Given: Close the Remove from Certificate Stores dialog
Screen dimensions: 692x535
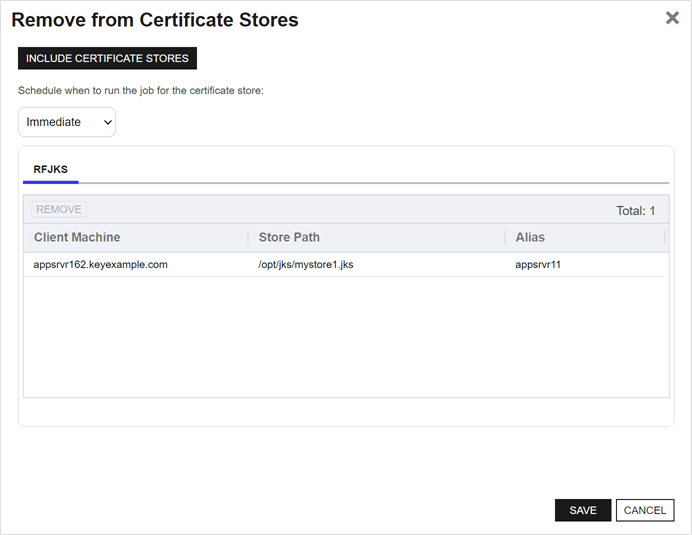Looking at the screenshot, I should pyautogui.click(x=672, y=18).
